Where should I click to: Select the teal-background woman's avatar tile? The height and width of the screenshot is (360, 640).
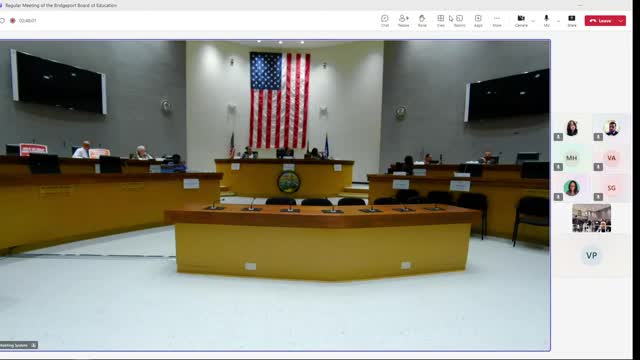[x=571, y=188]
